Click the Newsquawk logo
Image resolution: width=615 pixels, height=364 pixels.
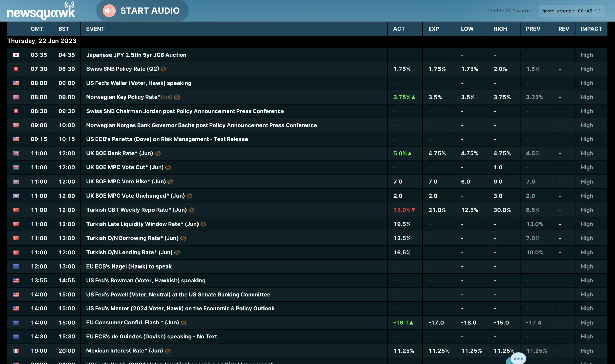coord(41,11)
